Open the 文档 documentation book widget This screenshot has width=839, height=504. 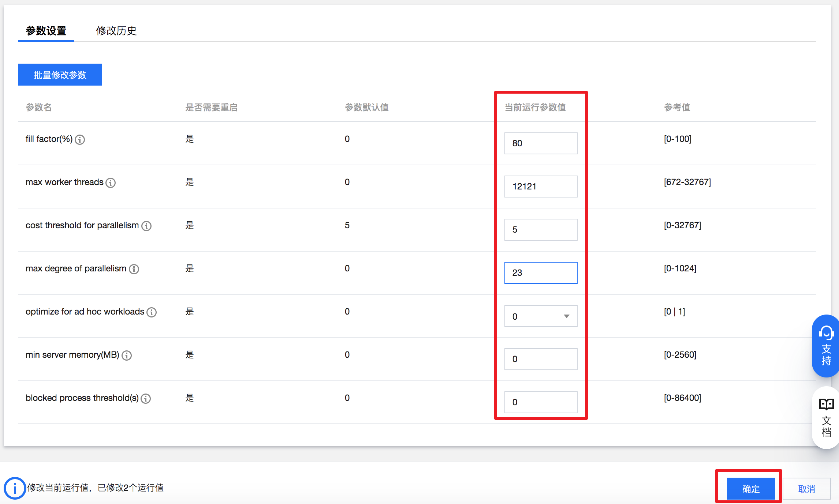[826, 417]
